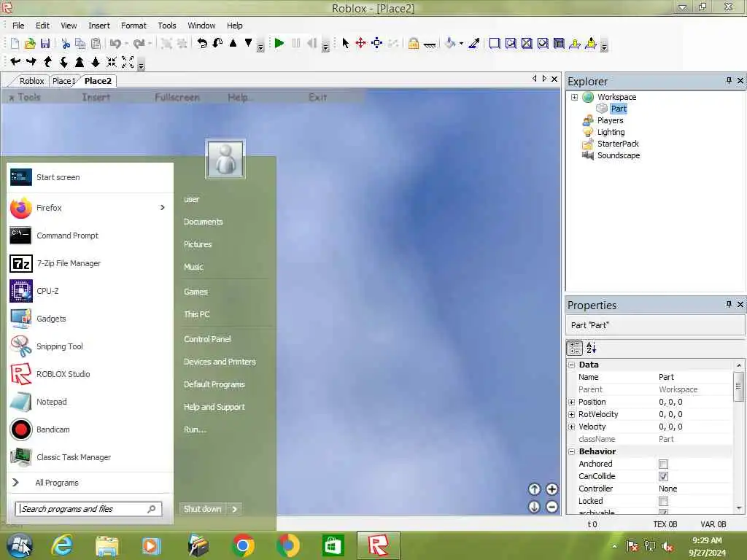Open Documents from Start menu

point(204,222)
